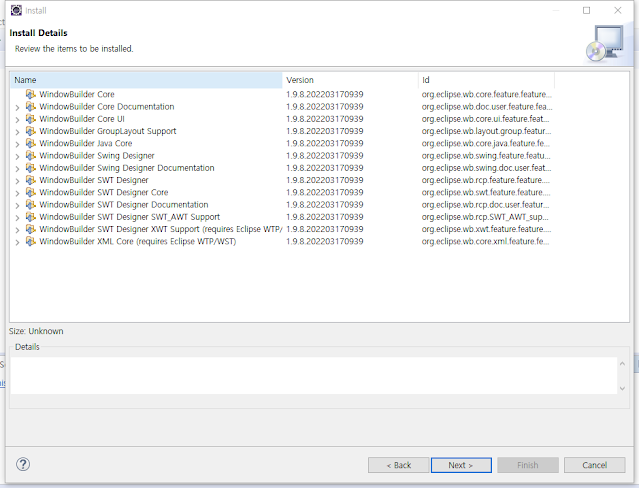Click the Swing Designer Documentation feature icon
The width and height of the screenshot is (639, 488).
(31, 168)
